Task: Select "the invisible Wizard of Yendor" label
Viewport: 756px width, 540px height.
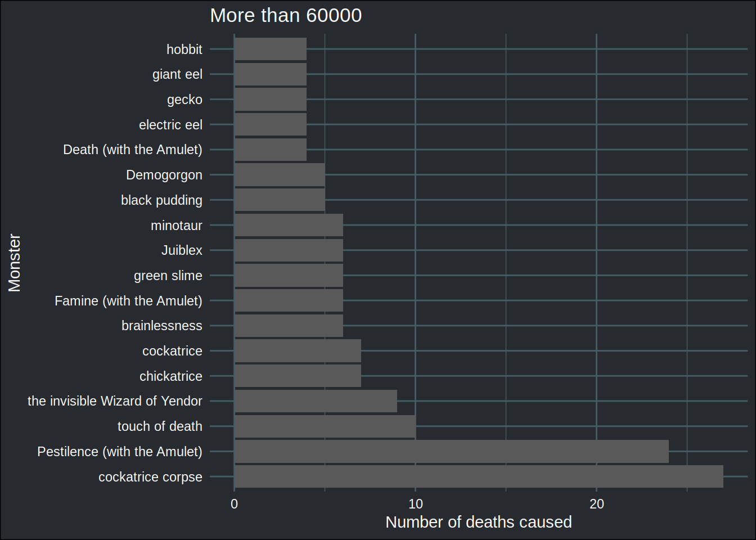Action: (x=115, y=401)
